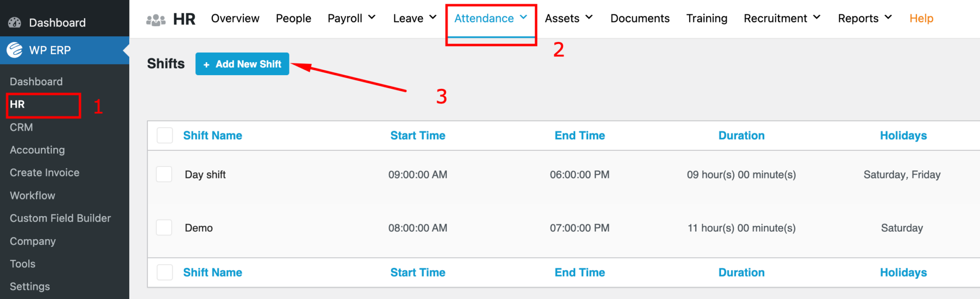Click the WordPress Dashboard logo icon
The height and width of the screenshot is (299, 980).
coord(15,22)
